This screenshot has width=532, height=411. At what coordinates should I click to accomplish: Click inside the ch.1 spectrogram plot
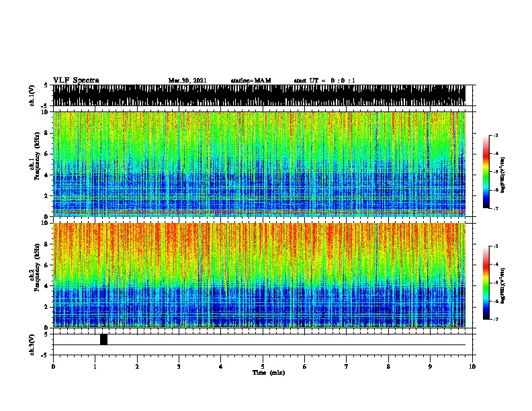(x=259, y=164)
